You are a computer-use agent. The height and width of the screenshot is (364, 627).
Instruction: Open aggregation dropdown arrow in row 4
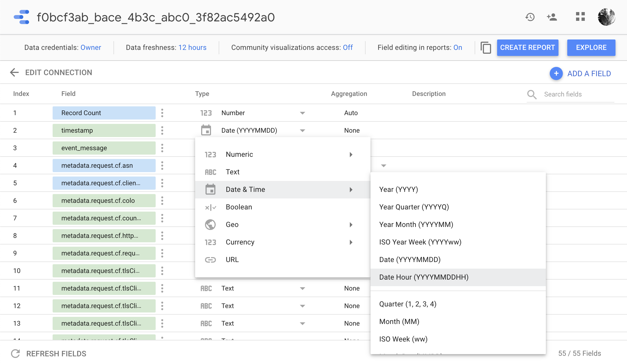coord(384,166)
